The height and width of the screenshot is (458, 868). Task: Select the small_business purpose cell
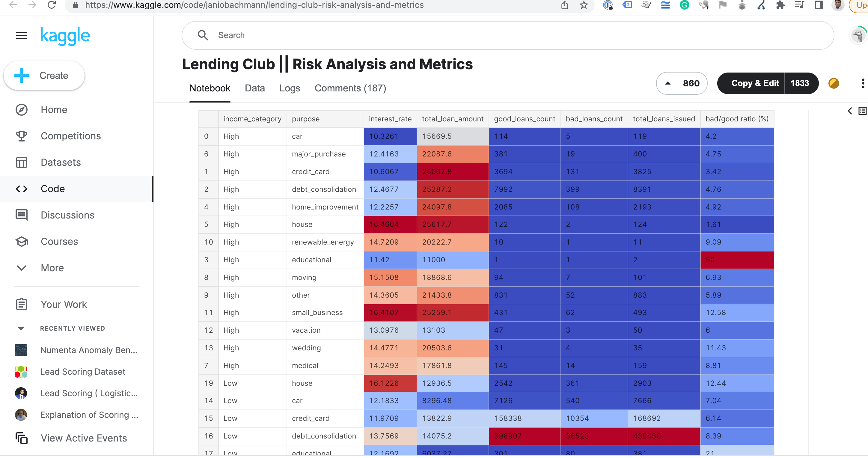point(325,313)
